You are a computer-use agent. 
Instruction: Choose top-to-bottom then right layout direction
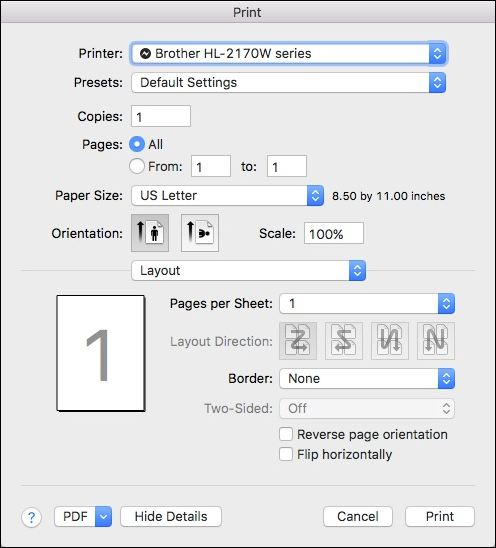click(390, 341)
